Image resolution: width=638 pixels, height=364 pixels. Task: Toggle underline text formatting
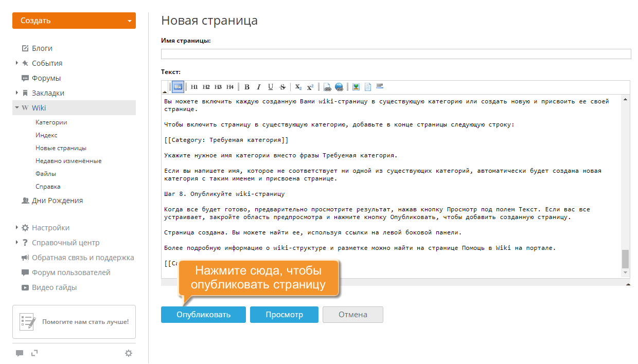(x=271, y=87)
